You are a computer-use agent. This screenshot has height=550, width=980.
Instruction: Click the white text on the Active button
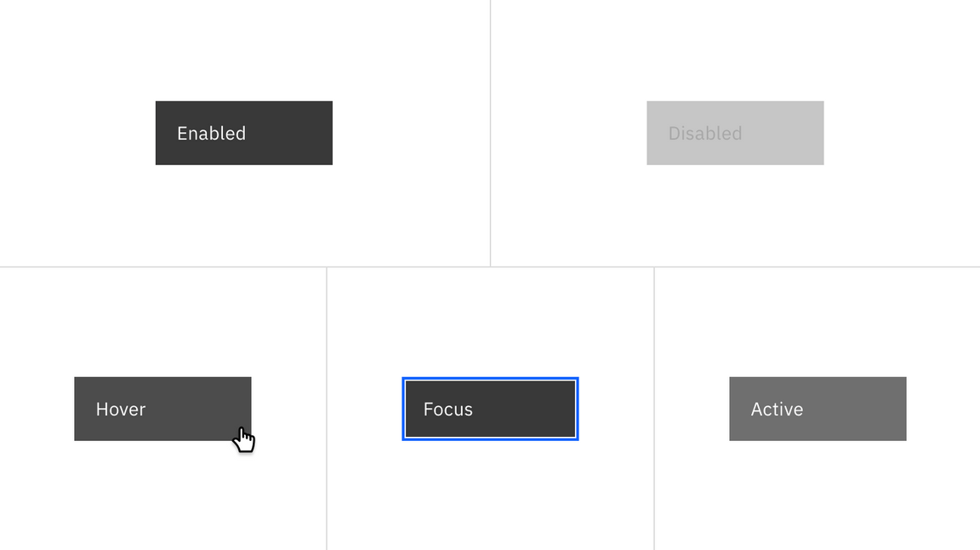tap(777, 409)
